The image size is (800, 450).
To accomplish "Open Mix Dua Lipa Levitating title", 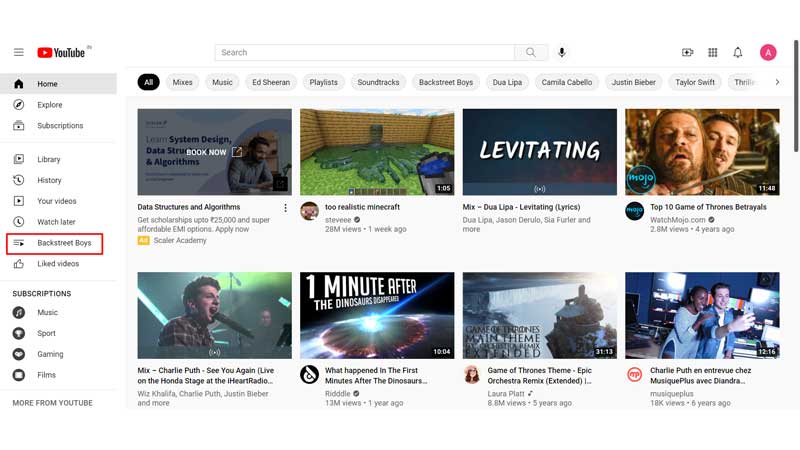I will click(521, 207).
